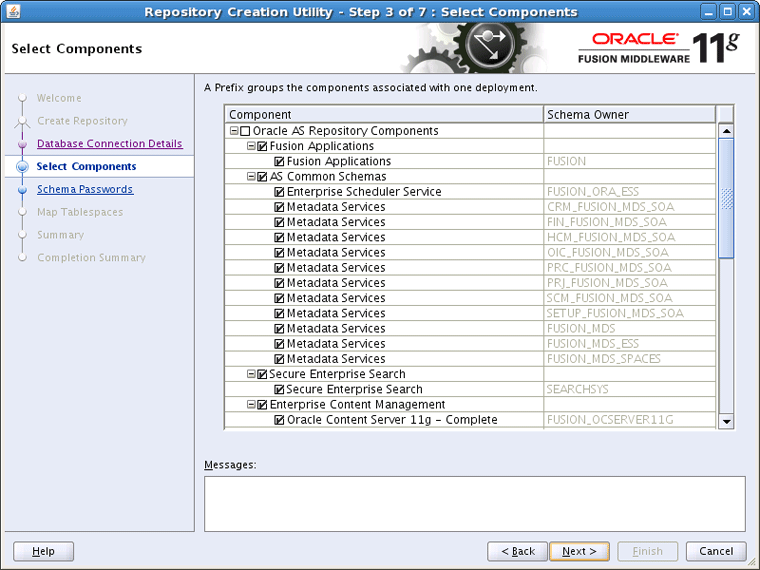760x570 pixels.
Task: Click the FUSION_MDS_SPACES schema owner cell
Action: (630, 359)
